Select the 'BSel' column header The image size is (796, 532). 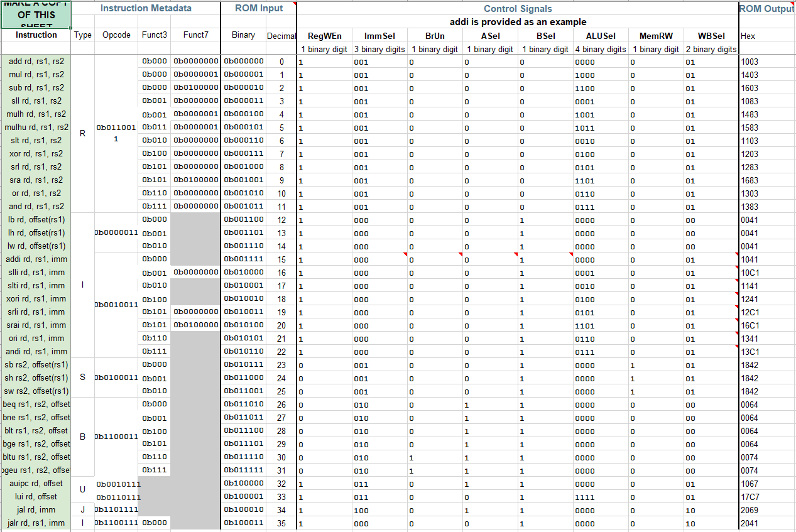click(545, 36)
